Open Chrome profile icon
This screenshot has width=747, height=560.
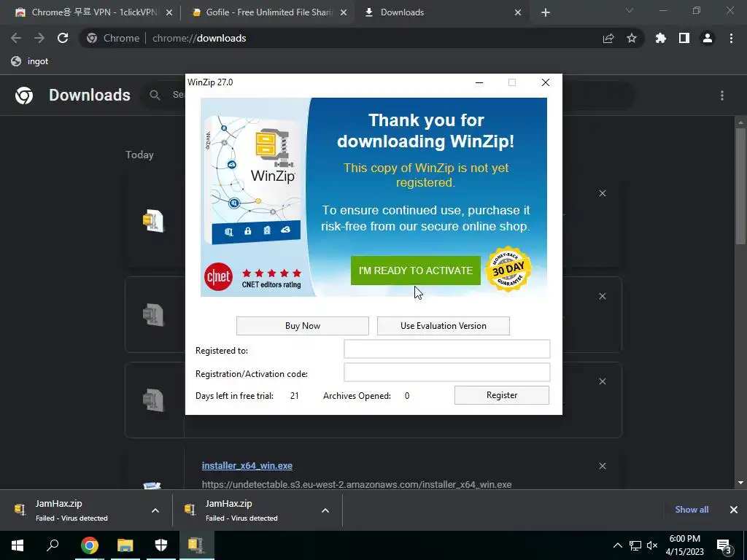click(x=708, y=38)
